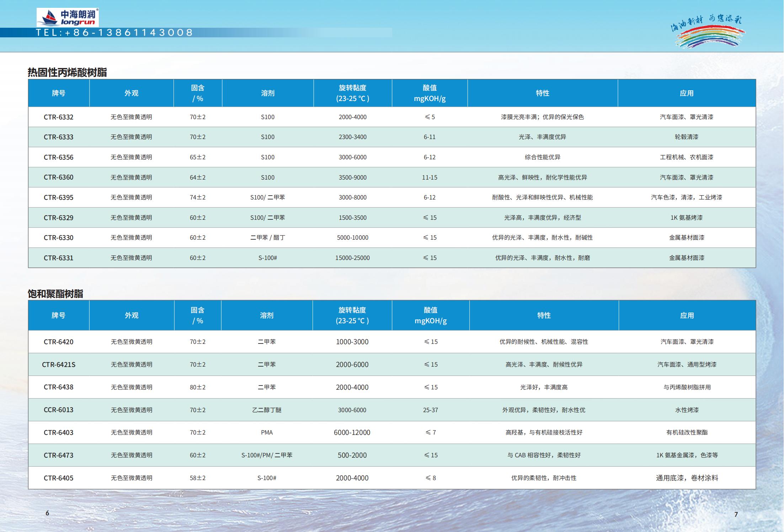The width and height of the screenshot is (784, 532).
Task: Click product code CTR-6360
Action: (59, 177)
